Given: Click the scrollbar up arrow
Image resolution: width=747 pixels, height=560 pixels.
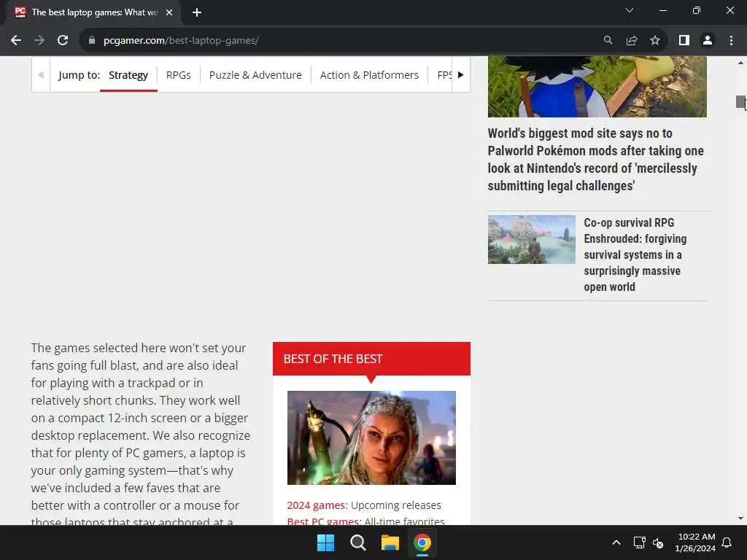Looking at the screenshot, I should coord(740,63).
